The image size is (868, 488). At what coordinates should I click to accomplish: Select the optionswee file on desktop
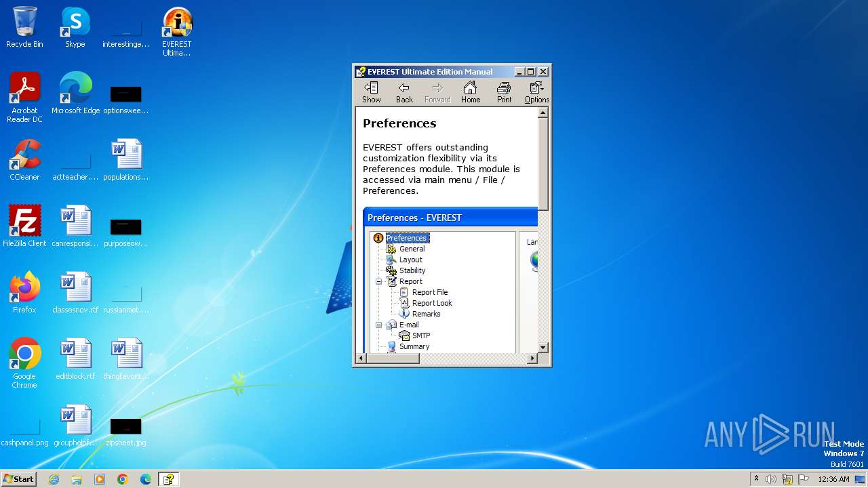point(126,99)
